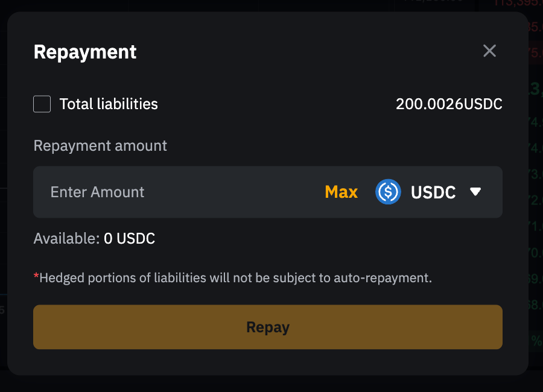Expand the currency dropdown arrow

pos(475,192)
